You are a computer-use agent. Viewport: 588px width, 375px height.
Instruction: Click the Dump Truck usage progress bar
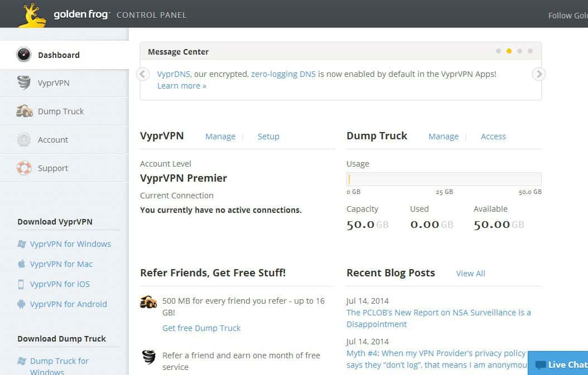coord(444,178)
